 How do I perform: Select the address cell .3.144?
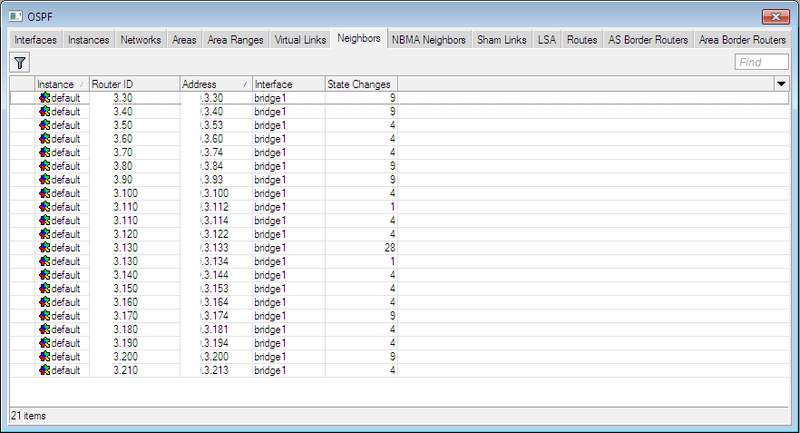[216, 275]
